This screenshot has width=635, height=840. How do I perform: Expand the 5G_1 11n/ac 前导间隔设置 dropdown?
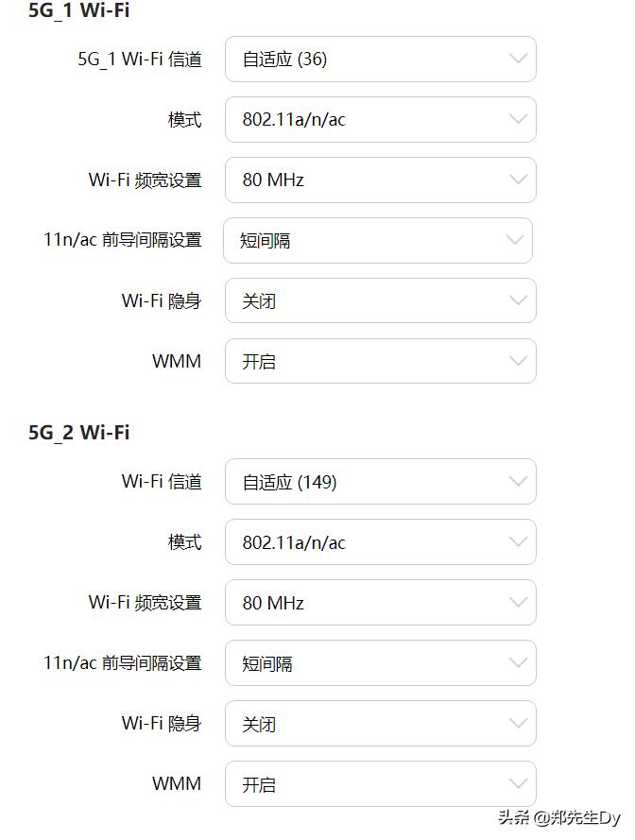click(x=380, y=240)
